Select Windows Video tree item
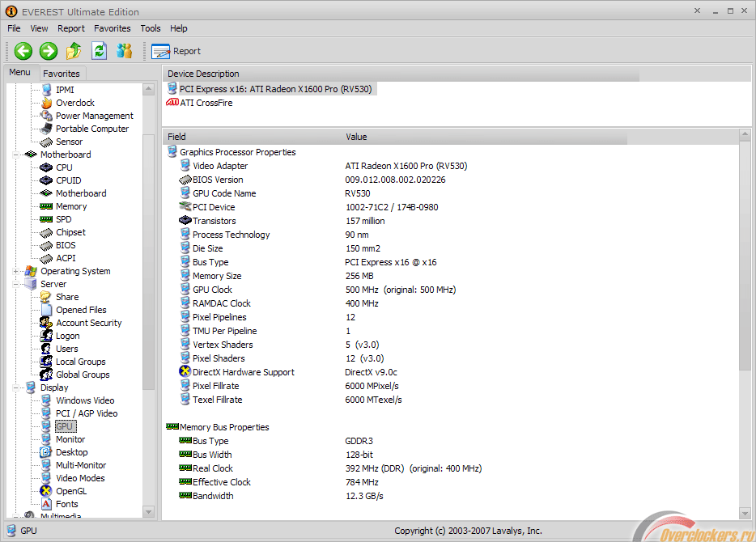The width and height of the screenshot is (756, 542). click(x=85, y=401)
